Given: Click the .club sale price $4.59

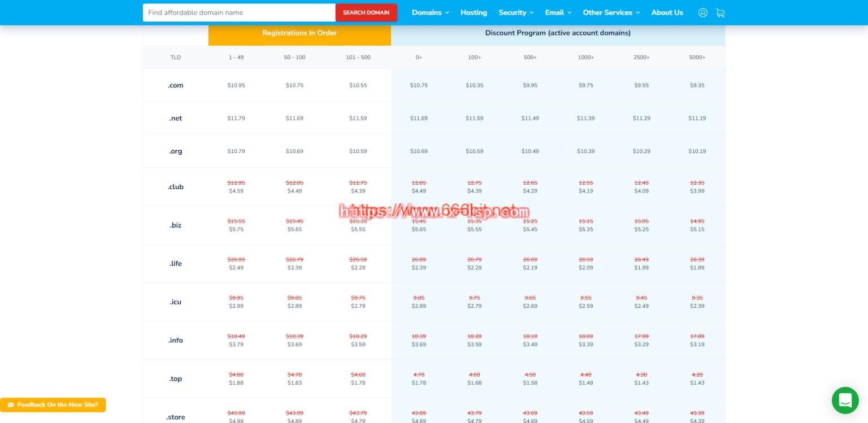Looking at the screenshot, I should [x=236, y=191].
